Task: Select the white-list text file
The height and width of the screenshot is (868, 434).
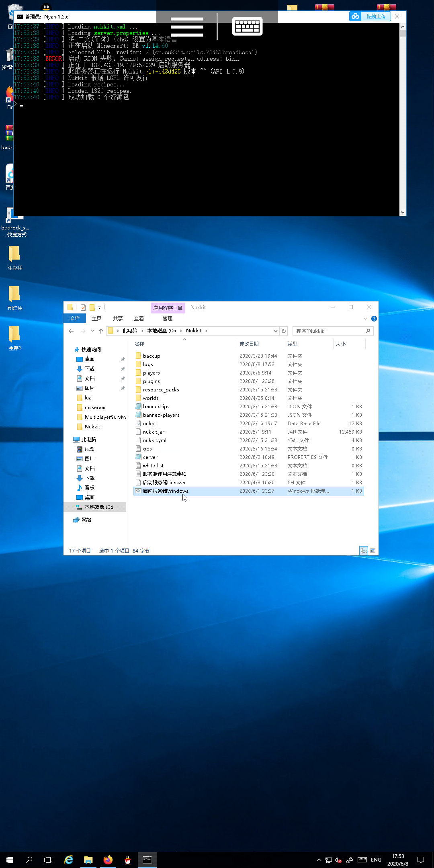Action: pyautogui.click(x=248, y=466)
